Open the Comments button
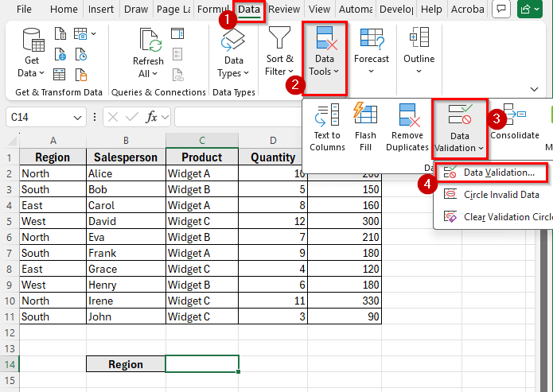 coord(500,10)
